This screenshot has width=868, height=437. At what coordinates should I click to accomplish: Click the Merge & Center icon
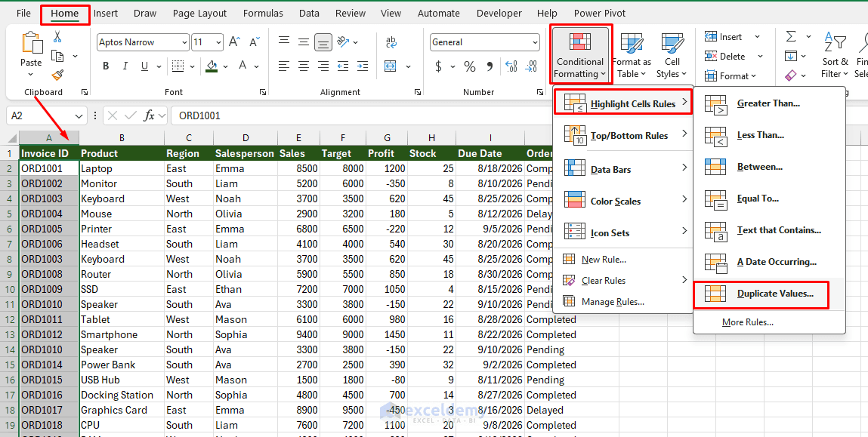click(391, 66)
